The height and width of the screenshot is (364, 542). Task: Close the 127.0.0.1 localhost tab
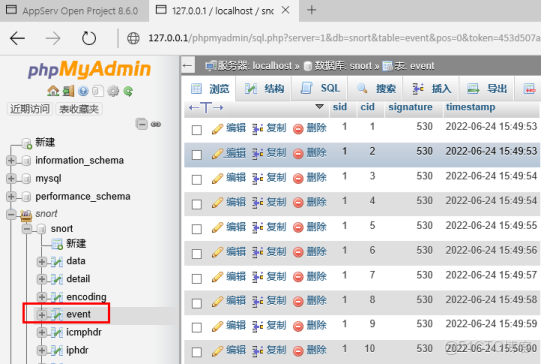click(285, 10)
